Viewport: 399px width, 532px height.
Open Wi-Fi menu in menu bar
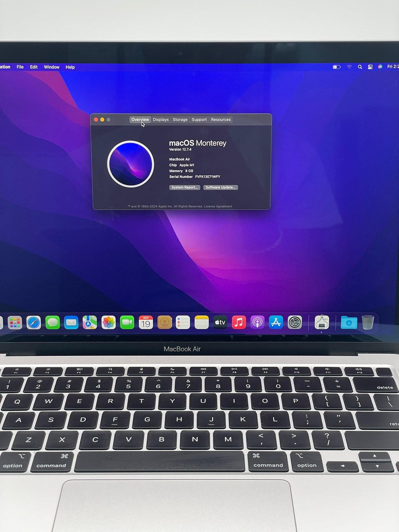(x=349, y=67)
